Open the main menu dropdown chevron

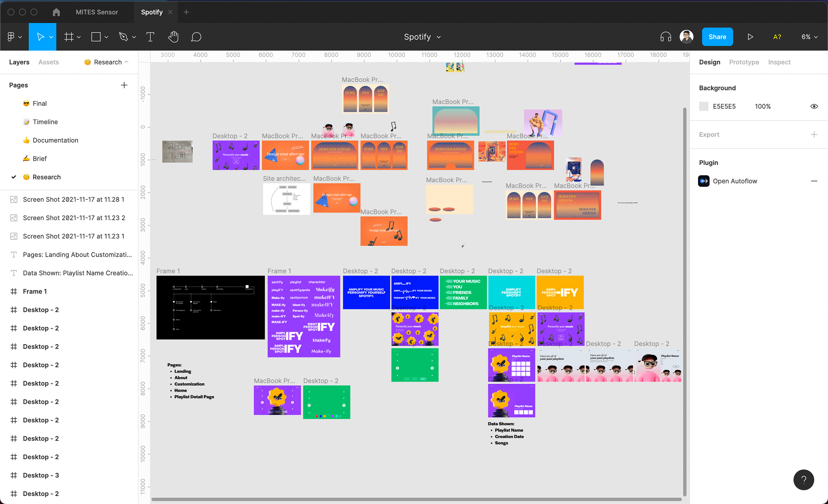coord(20,37)
